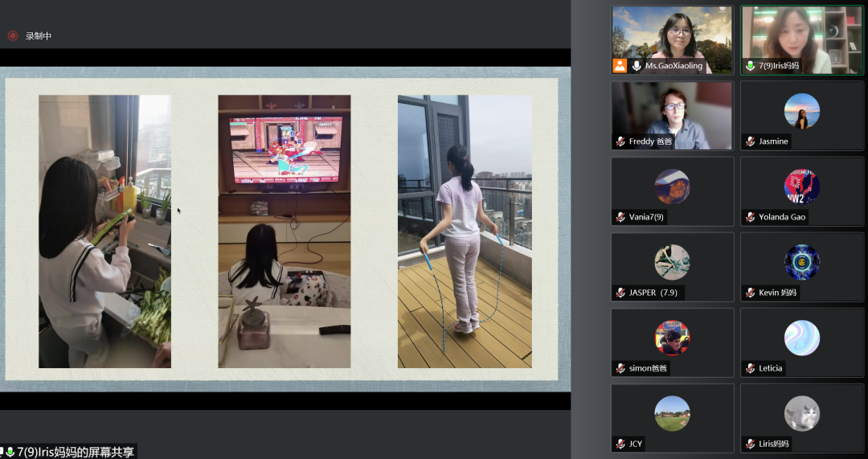Click the muted microphone icon beside Kevin 妈妈
This screenshot has width=868, height=459.
(750, 293)
